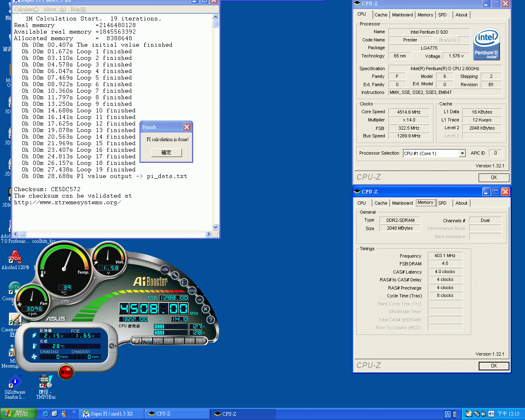Click Super PI vertical scrollbar down arrow
The image size is (525, 420).
click(x=216, y=227)
